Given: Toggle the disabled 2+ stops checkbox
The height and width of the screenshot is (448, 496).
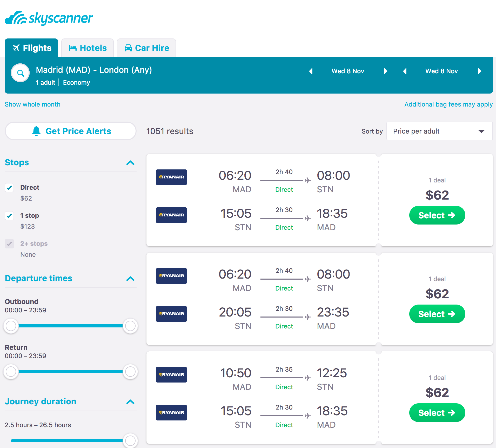Looking at the screenshot, I should (x=10, y=244).
